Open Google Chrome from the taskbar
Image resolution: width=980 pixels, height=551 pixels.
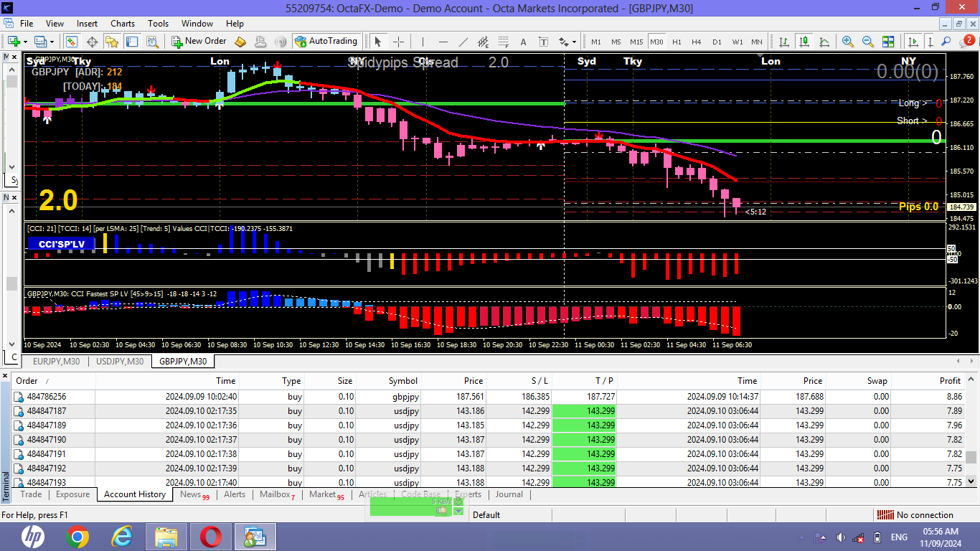point(77,537)
